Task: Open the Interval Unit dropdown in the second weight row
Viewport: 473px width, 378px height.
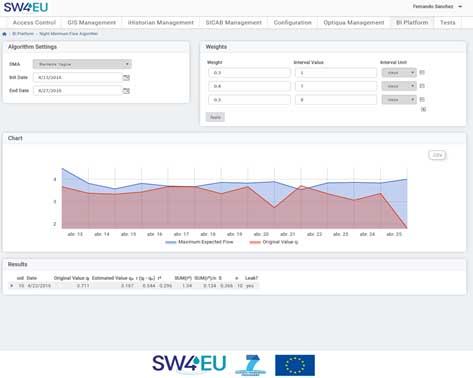Action: [x=399, y=86]
